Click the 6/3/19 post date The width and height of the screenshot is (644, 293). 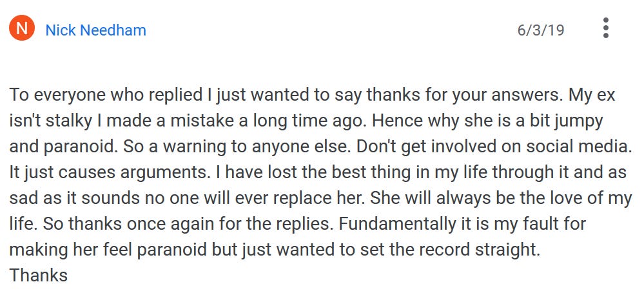pos(540,30)
